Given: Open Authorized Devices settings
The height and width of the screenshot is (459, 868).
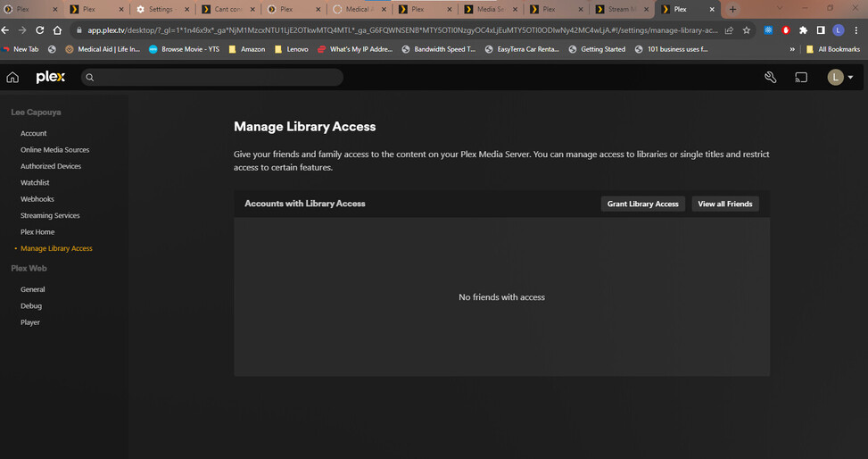Looking at the screenshot, I should [x=50, y=166].
